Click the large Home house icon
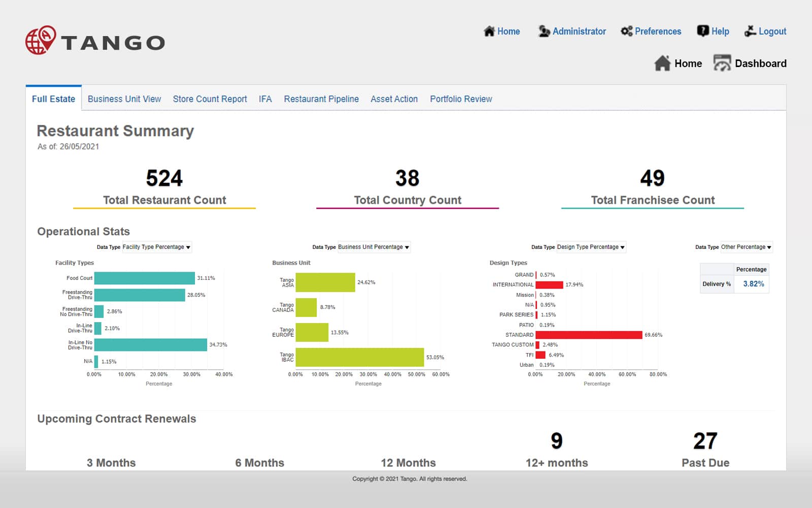Screen dimensions: 812x508 click(x=662, y=63)
